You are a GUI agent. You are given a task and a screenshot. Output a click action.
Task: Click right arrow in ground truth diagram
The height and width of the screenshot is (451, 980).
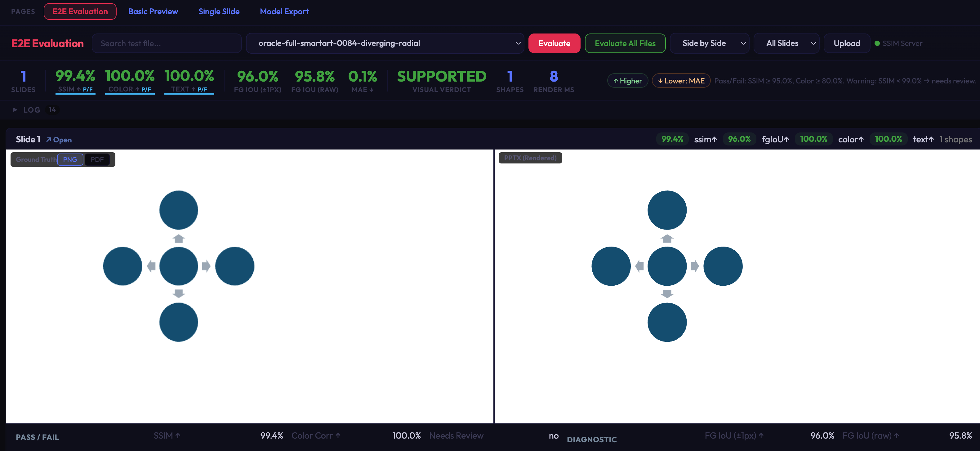[x=206, y=266]
